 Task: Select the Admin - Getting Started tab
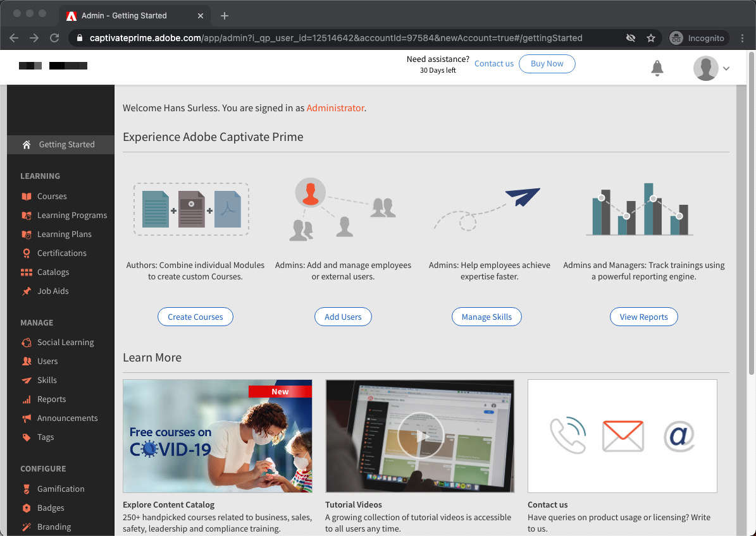[x=135, y=16]
